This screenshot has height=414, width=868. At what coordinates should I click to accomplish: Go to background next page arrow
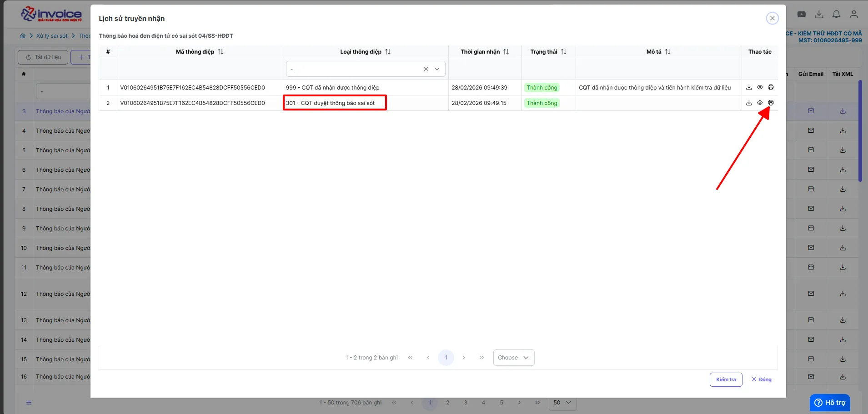519,403
